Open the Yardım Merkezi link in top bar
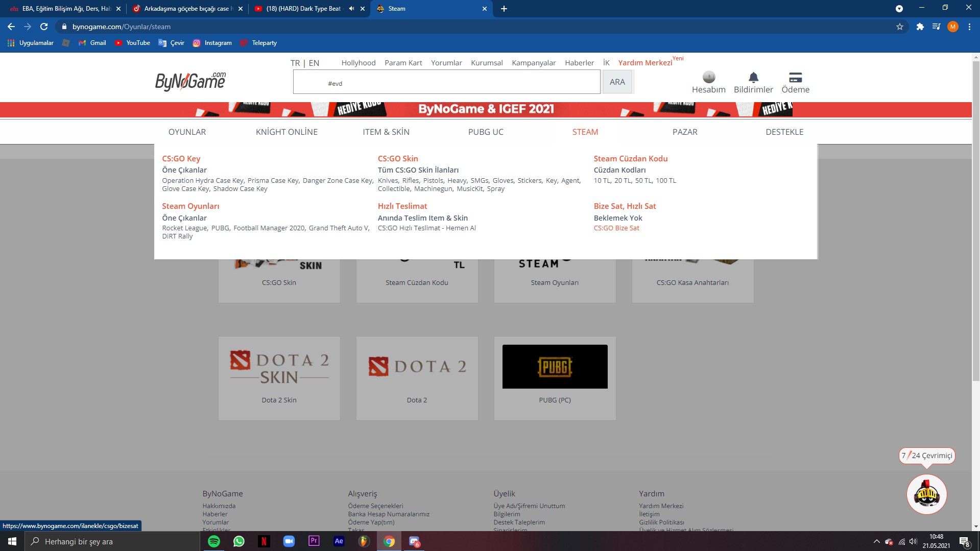The image size is (980, 551). [x=645, y=63]
